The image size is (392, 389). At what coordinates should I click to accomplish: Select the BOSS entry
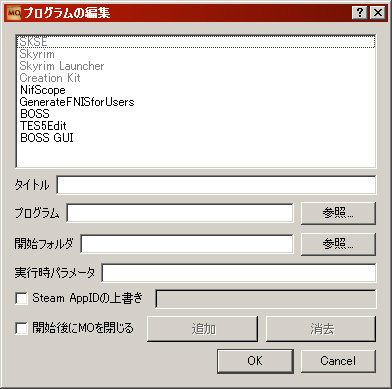(196, 114)
